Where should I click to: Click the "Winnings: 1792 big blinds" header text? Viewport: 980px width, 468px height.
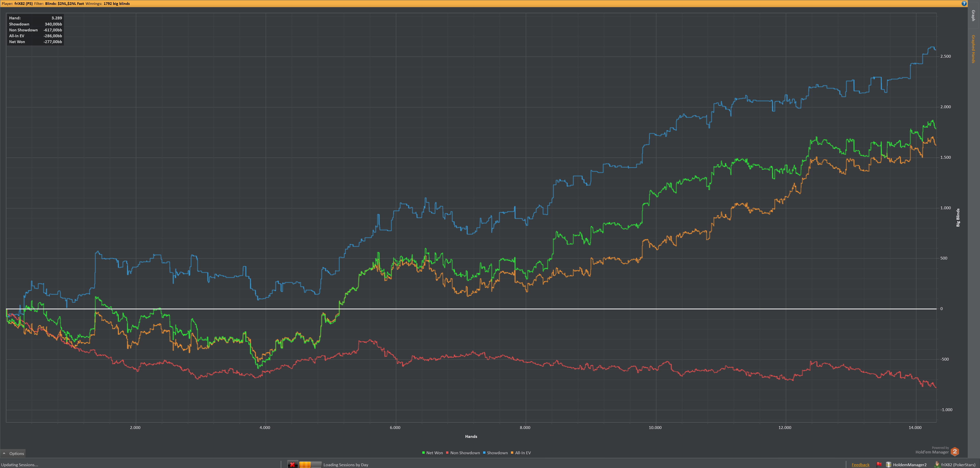(x=108, y=3)
